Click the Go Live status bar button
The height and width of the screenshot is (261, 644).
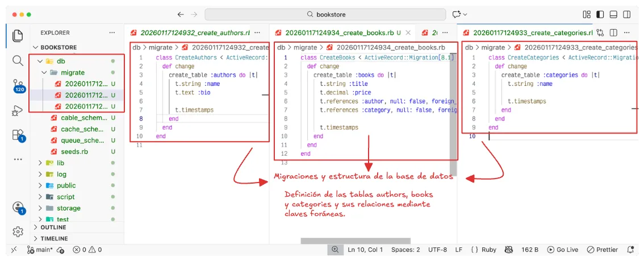point(563,250)
